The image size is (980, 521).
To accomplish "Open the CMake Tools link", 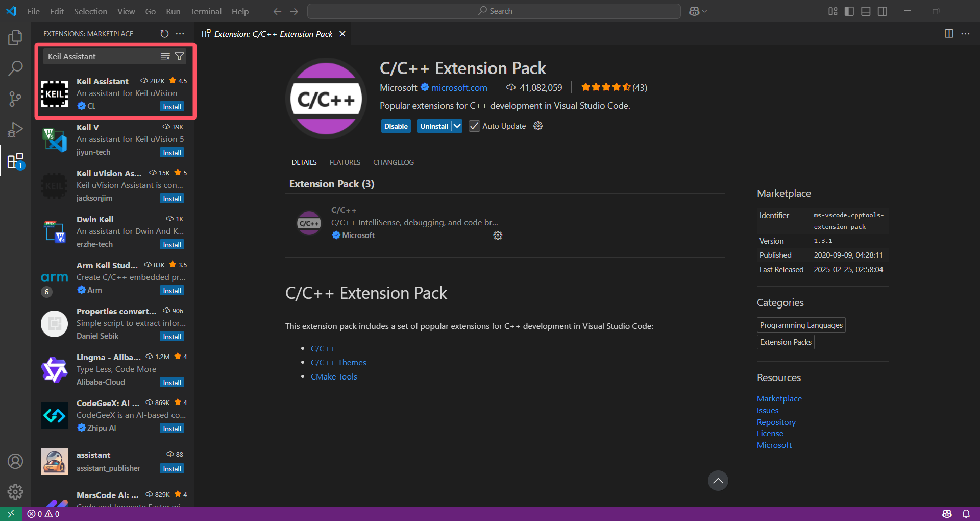I will tap(334, 377).
